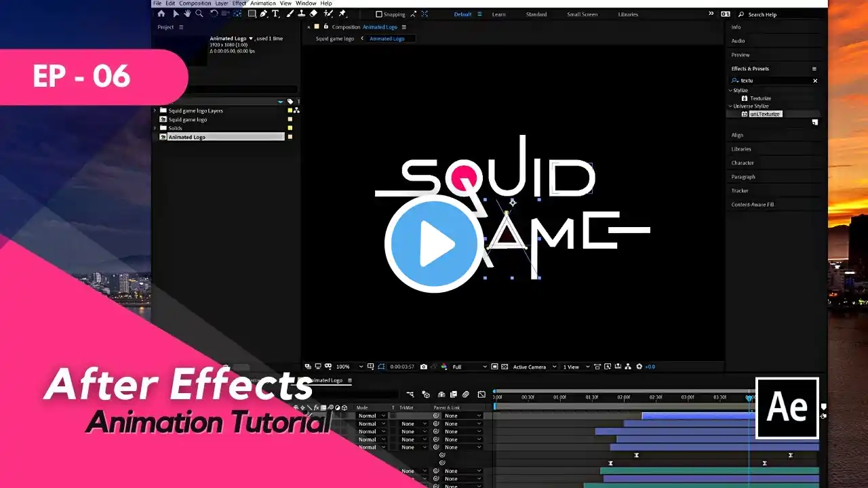Toggle the transparency grid icon in viewer

[x=505, y=367]
